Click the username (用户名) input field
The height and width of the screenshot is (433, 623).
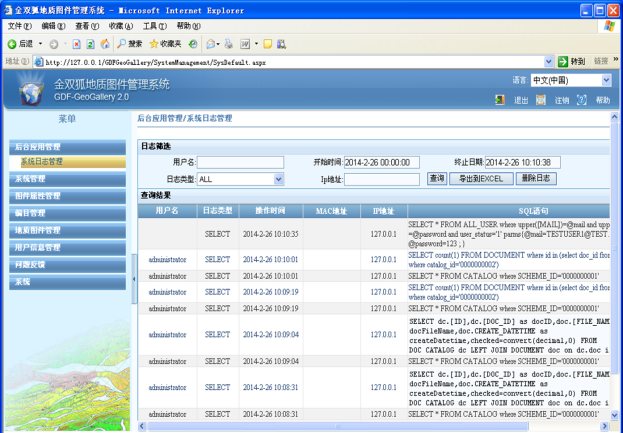coord(240,162)
